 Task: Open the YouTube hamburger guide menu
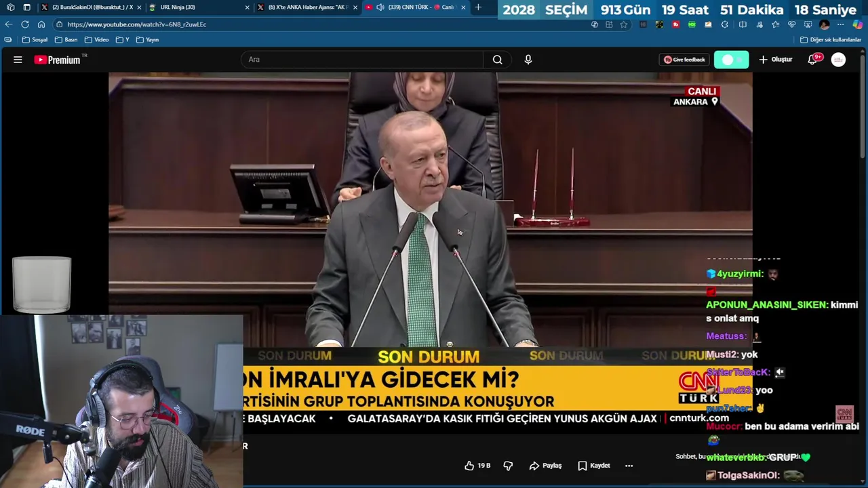[x=18, y=60]
